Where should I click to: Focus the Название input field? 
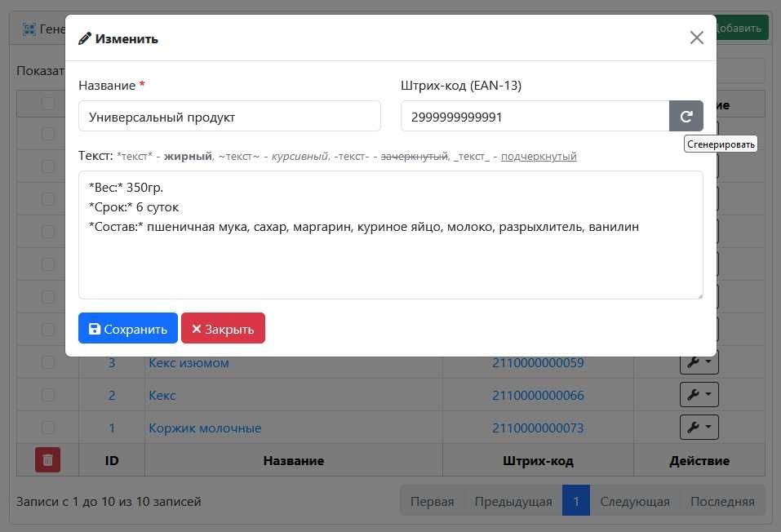coord(229,116)
